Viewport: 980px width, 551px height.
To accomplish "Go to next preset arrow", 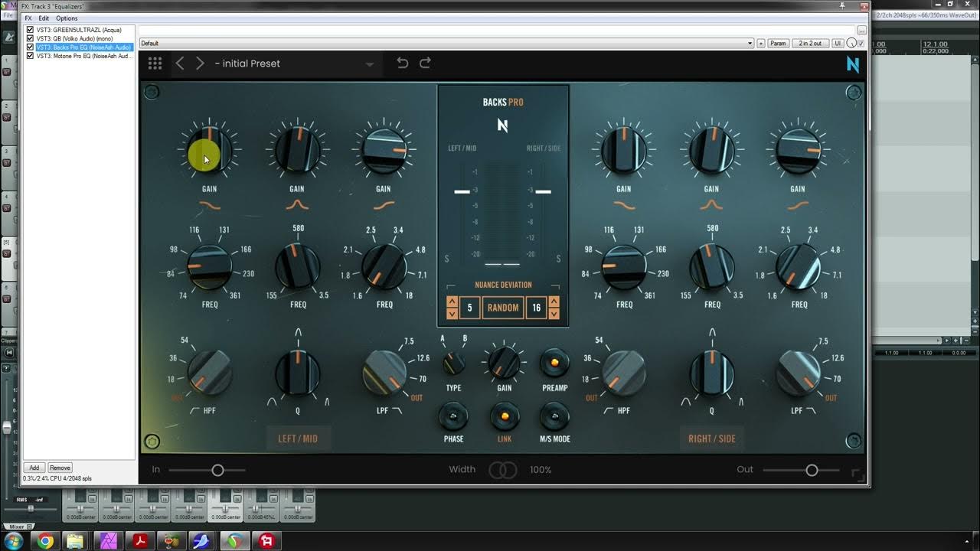I will click(x=200, y=64).
